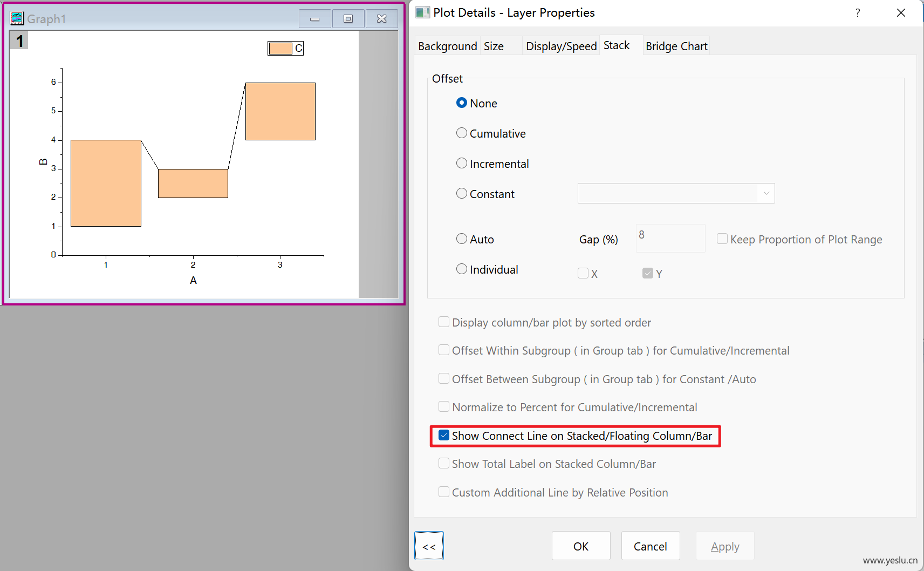Click the legend color swatch for C

(x=280, y=49)
